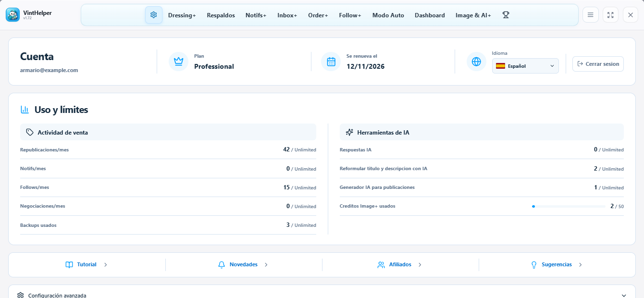Click the Professional plan name
This screenshot has width=644, height=298.
tap(214, 66)
